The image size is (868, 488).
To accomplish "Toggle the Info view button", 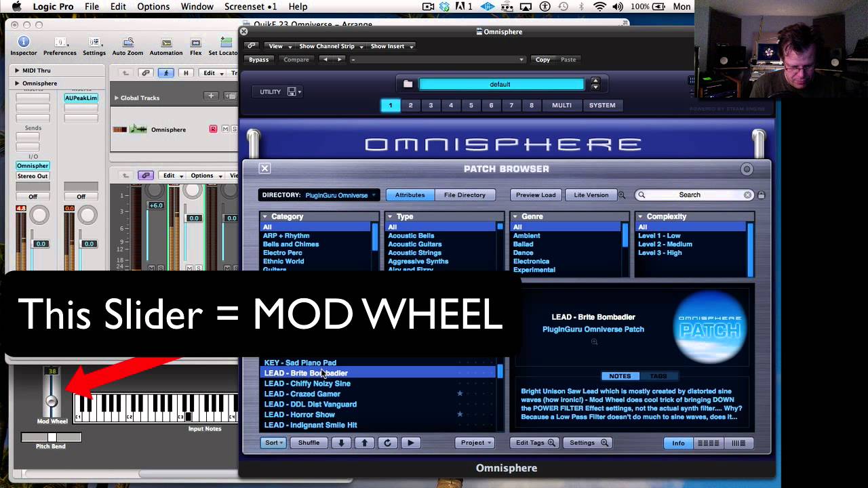I will point(678,443).
